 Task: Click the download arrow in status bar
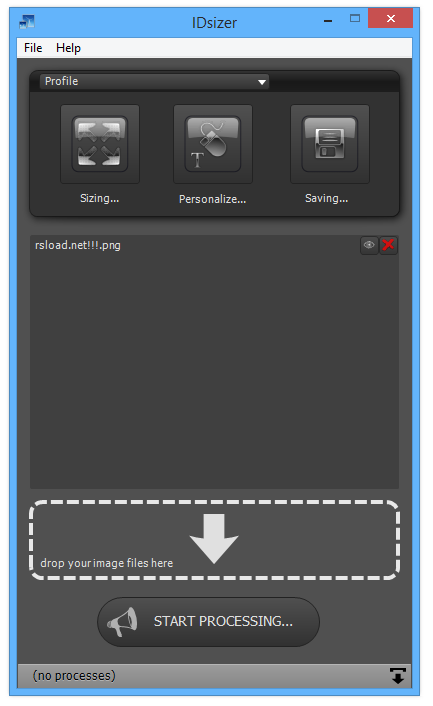click(397, 676)
